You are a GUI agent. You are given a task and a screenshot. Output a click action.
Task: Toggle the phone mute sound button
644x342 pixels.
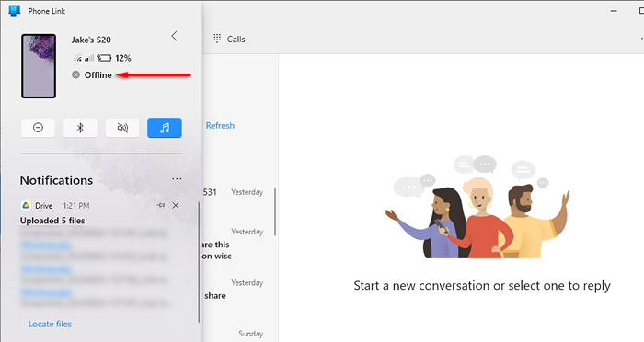122,128
